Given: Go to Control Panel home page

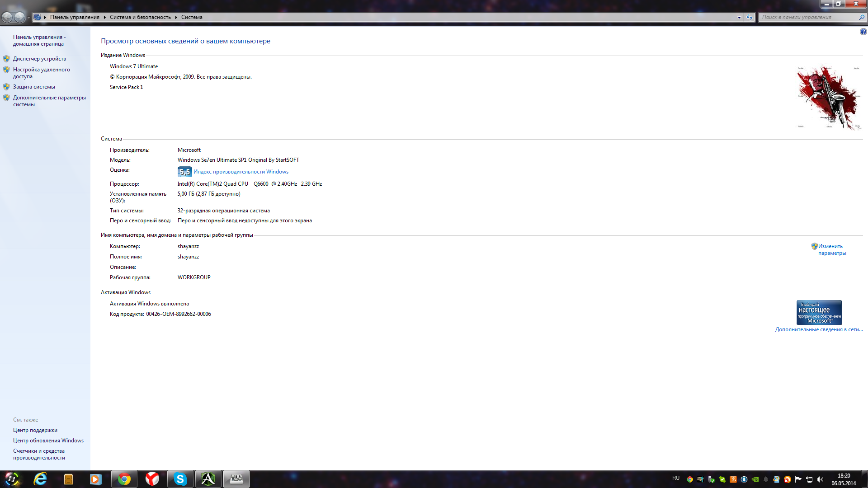Looking at the screenshot, I should tap(39, 40).
